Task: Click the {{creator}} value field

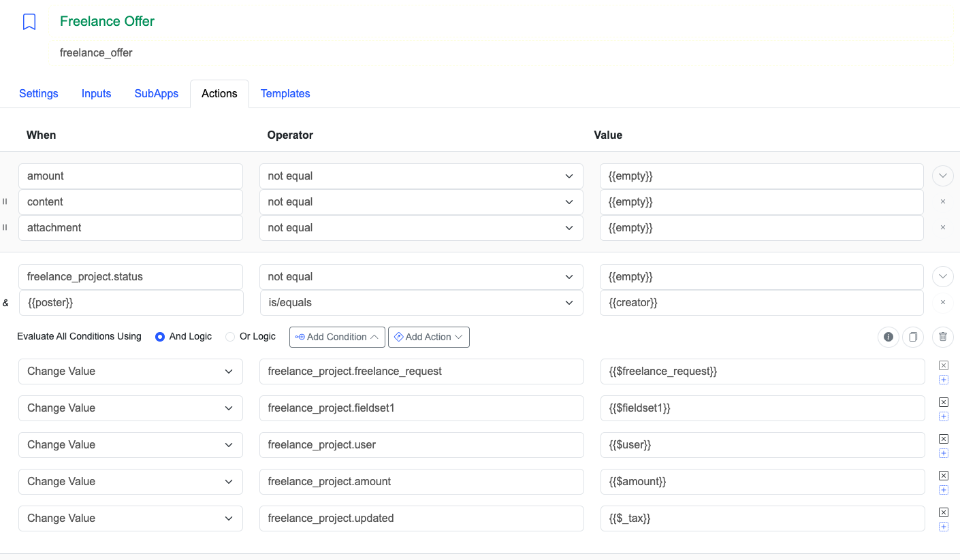Action: coord(762,303)
